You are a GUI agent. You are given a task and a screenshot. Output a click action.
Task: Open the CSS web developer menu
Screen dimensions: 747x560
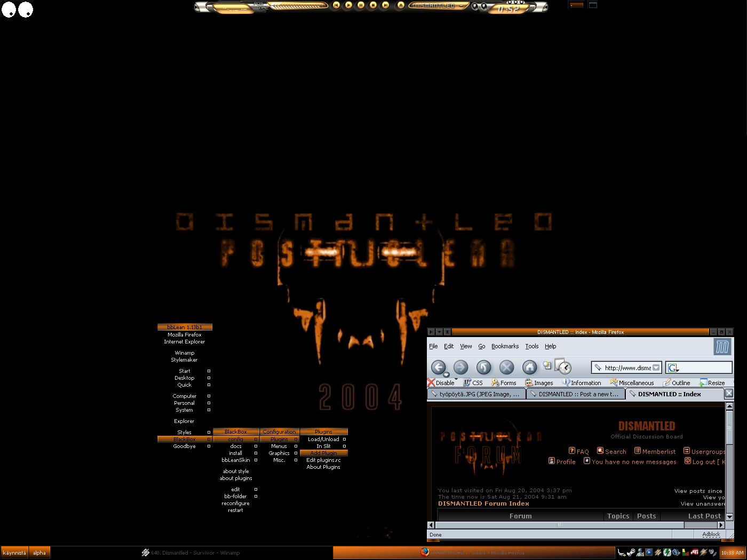(473, 382)
